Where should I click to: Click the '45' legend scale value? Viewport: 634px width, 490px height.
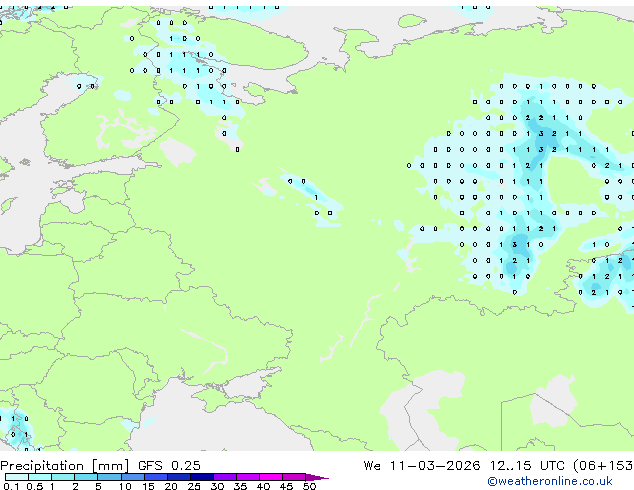(x=286, y=486)
